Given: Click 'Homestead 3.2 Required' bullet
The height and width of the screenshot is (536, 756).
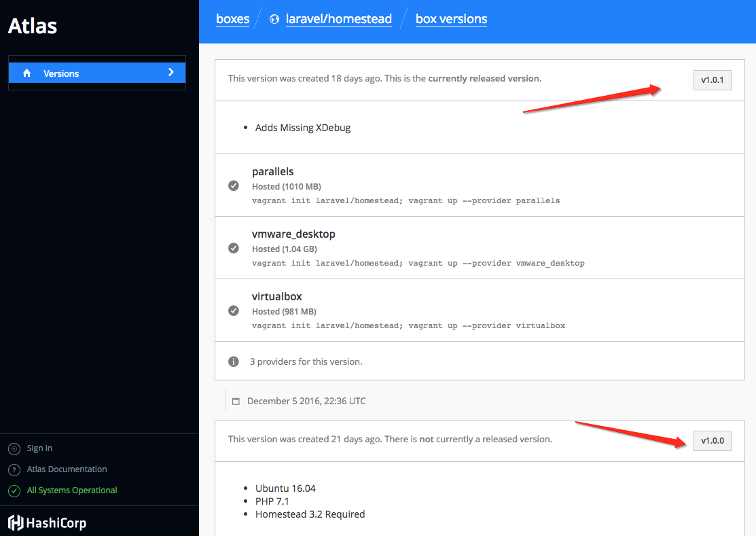Looking at the screenshot, I should point(310,514).
